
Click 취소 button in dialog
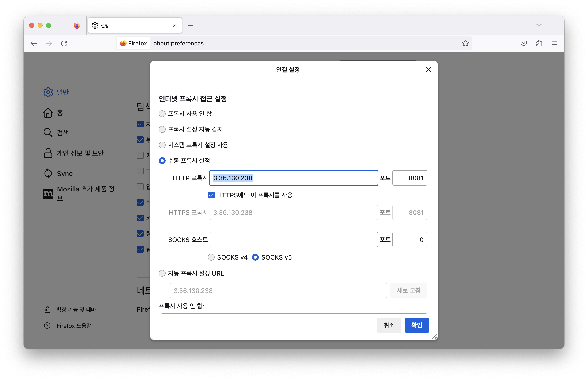tap(389, 325)
